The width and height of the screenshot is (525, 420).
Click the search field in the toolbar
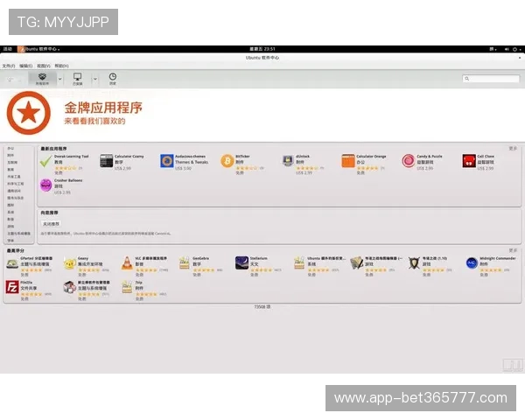point(491,79)
